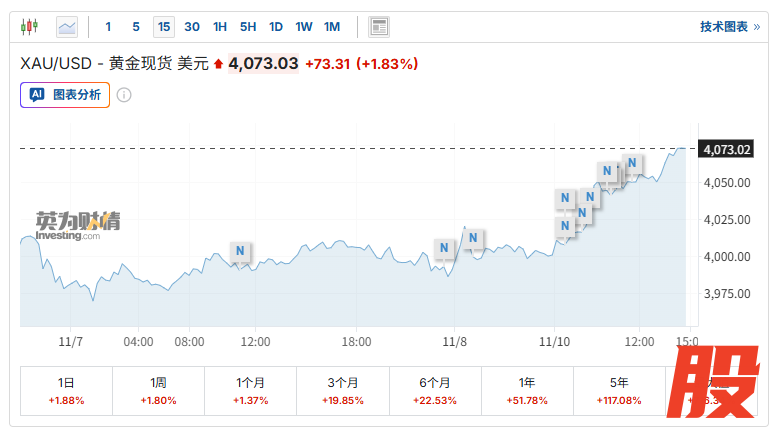Show the 5年 performance range

point(619,390)
